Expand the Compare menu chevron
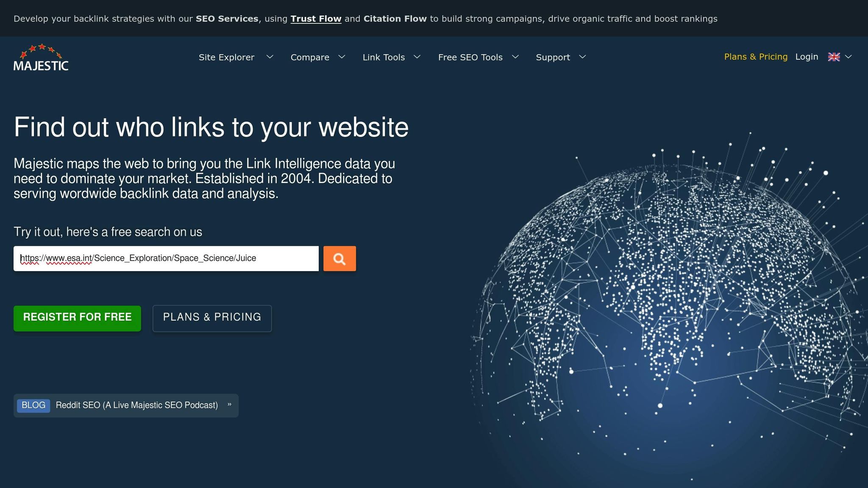The height and width of the screenshot is (488, 868). click(342, 57)
